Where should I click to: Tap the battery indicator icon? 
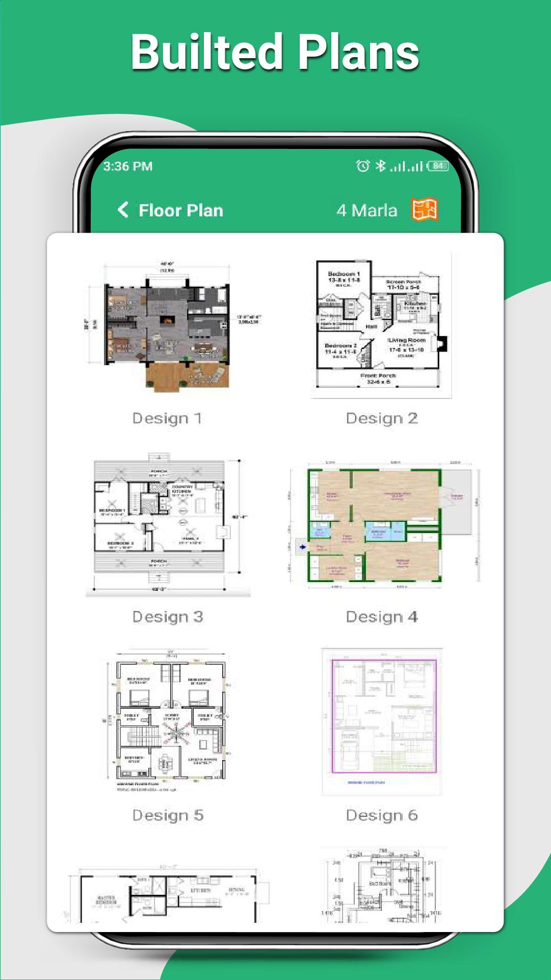click(437, 166)
